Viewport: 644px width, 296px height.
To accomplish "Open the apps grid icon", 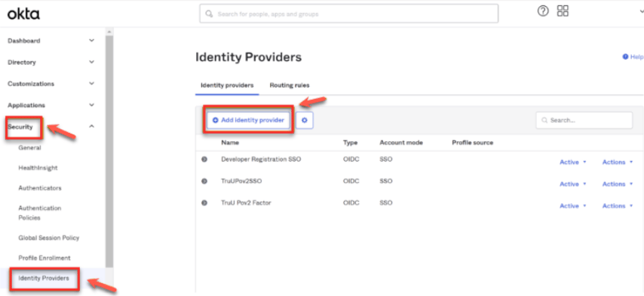I will point(563,11).
